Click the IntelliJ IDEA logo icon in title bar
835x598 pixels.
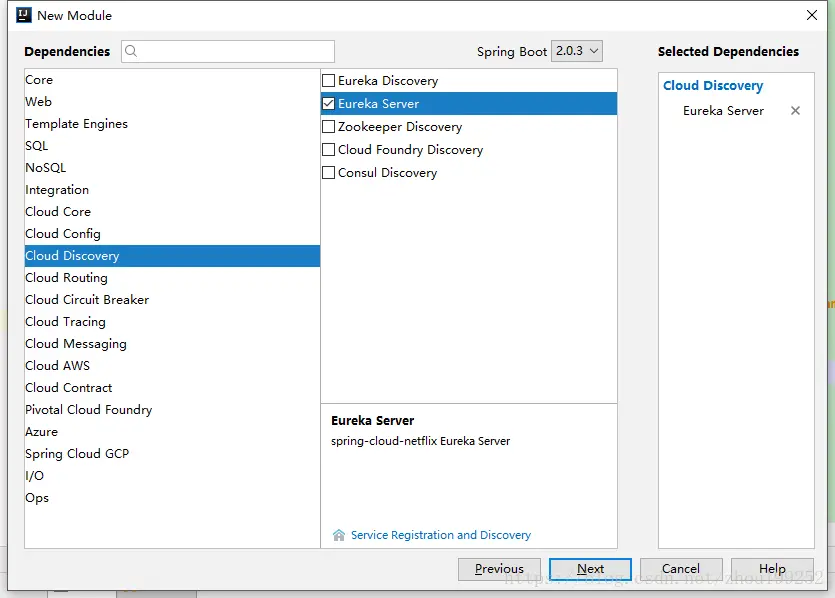click(x=24, y=15)
